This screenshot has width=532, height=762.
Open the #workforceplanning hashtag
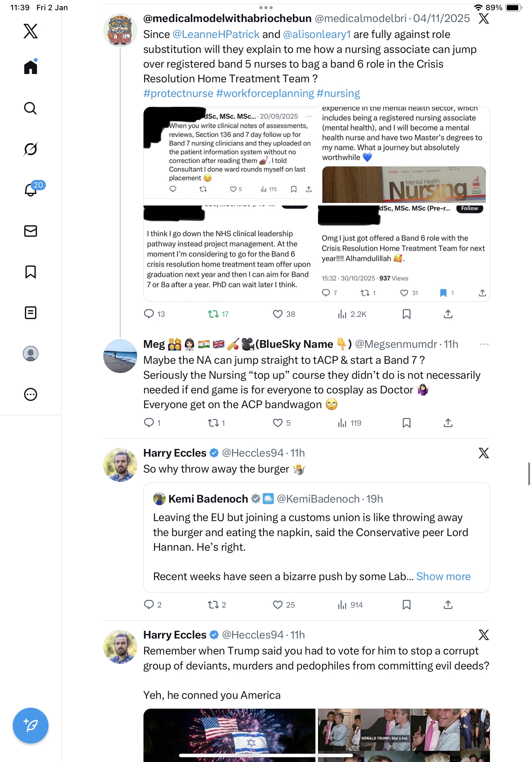[x=265, y=93]
